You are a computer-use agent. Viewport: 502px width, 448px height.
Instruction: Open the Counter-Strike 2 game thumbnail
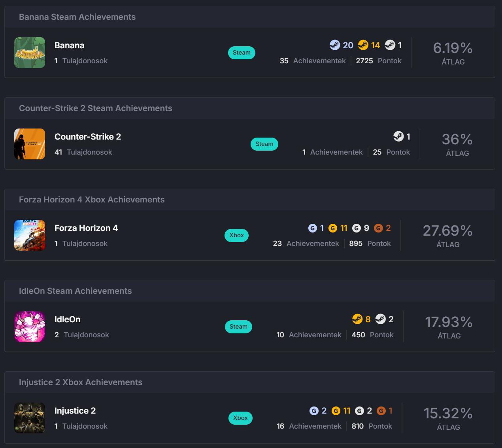click(x=30, y=144)
